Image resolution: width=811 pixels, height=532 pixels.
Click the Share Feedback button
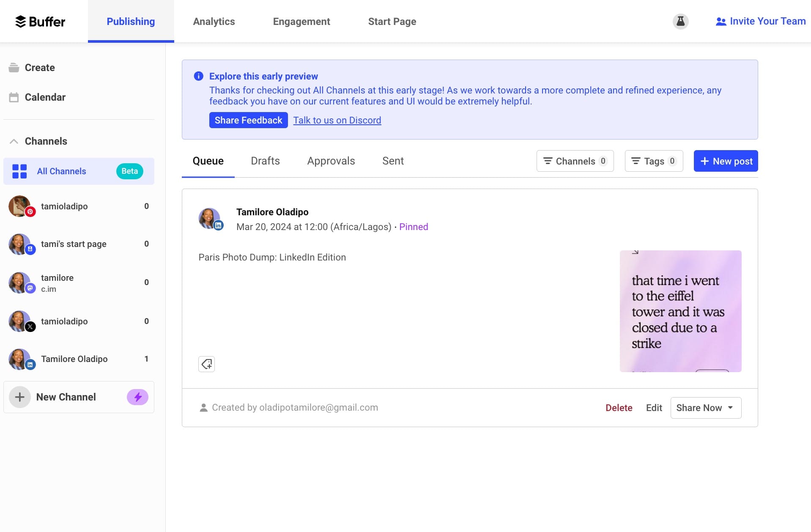(248, 120)
